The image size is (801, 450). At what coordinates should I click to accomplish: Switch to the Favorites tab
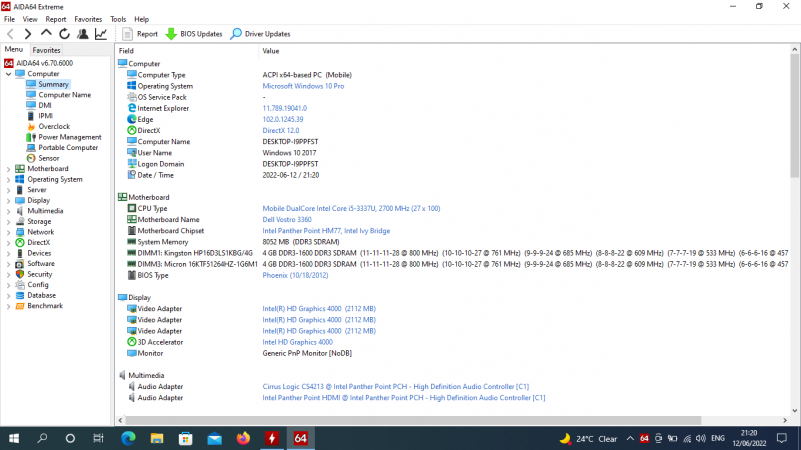pos(46,50)
